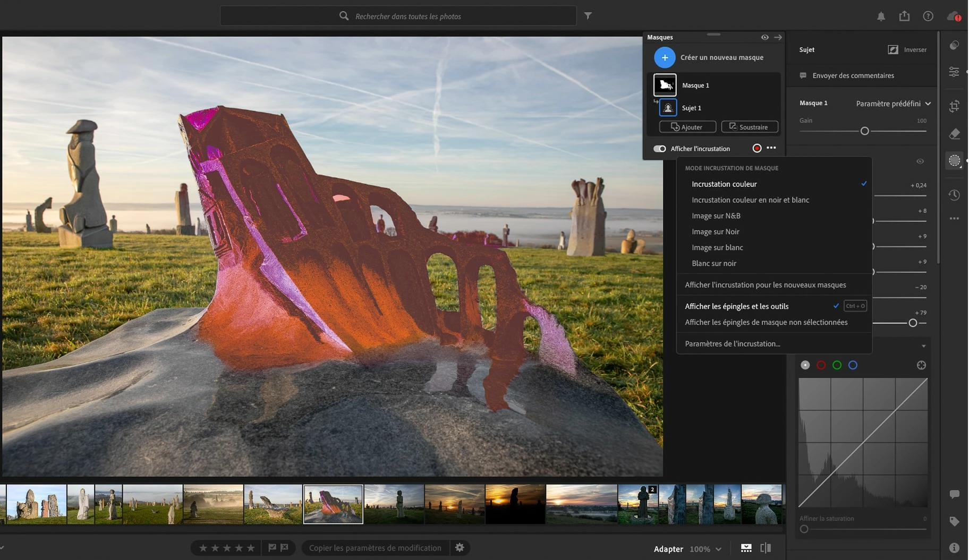The image size is (969, 560).
Task: Open the comments activity panel icon
Action: point(955,495)
